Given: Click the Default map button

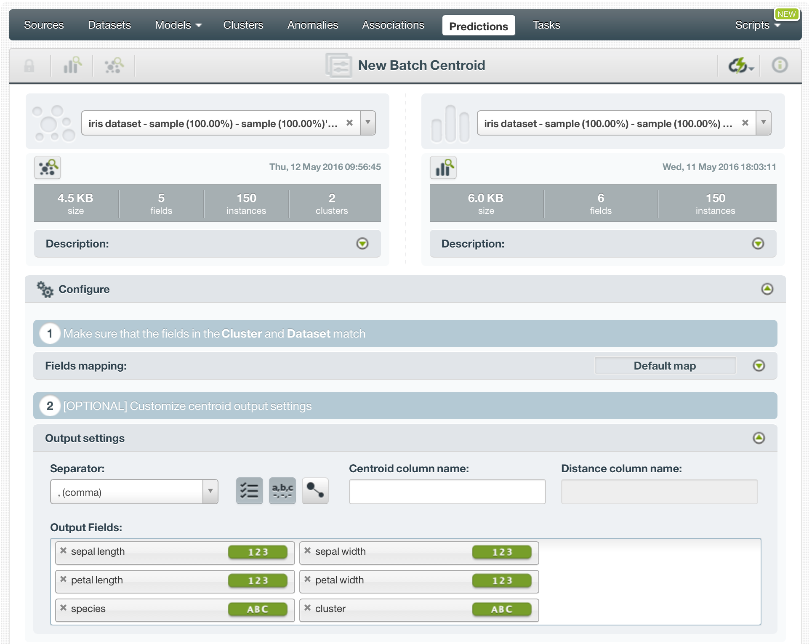Looking at the screenshot, I should pos(665,366).
